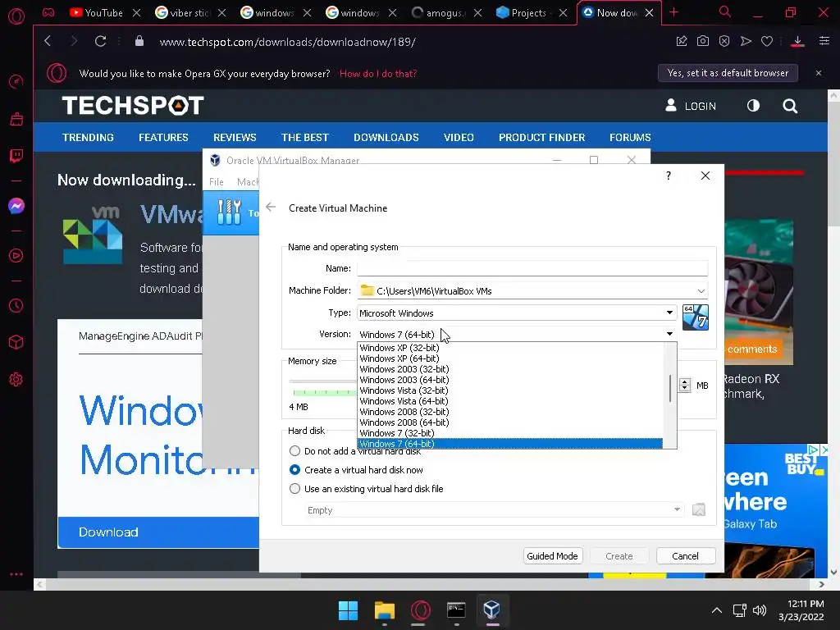Open the Opera GX menu logo
Screen dimensions: 840x630
pos(16,16)
